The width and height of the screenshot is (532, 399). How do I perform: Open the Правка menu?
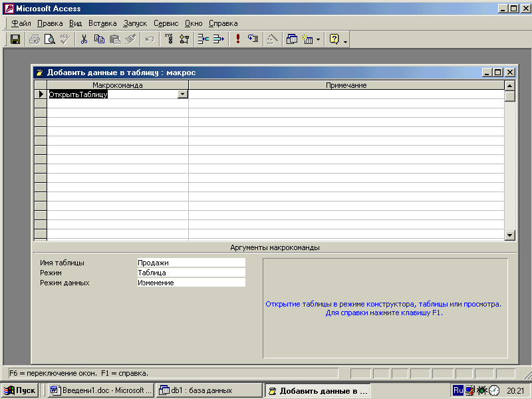click(50, 23)
